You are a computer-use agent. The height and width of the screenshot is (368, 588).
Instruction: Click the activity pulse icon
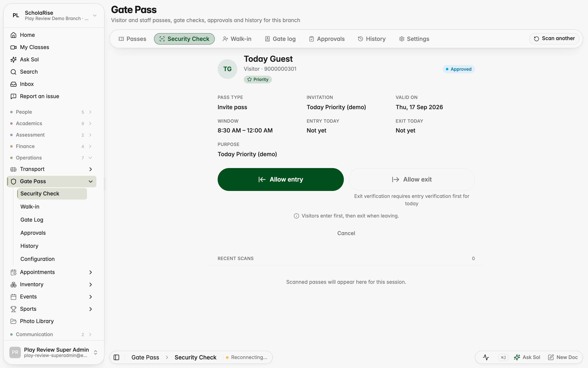(x=486, y=357)
